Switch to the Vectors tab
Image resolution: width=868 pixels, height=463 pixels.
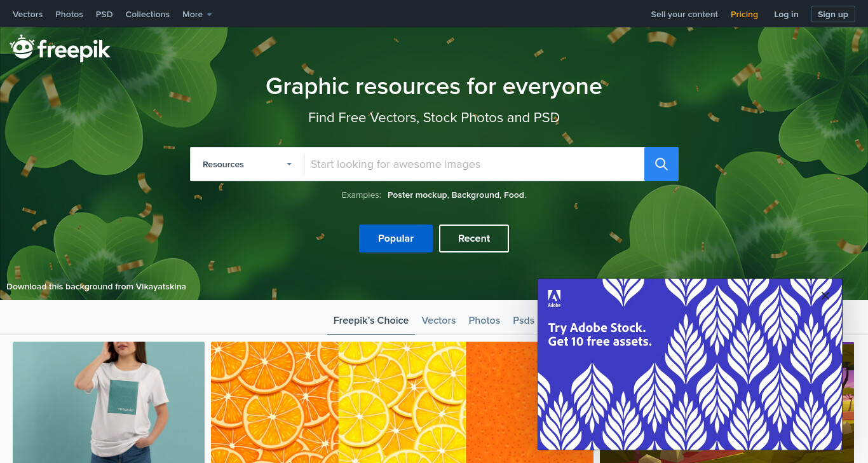438,321
